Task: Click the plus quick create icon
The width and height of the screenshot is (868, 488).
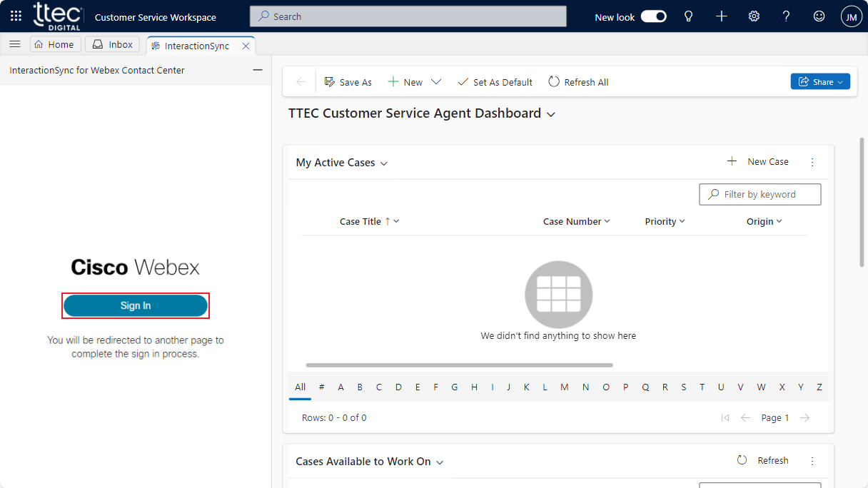Action: point(721,16)
